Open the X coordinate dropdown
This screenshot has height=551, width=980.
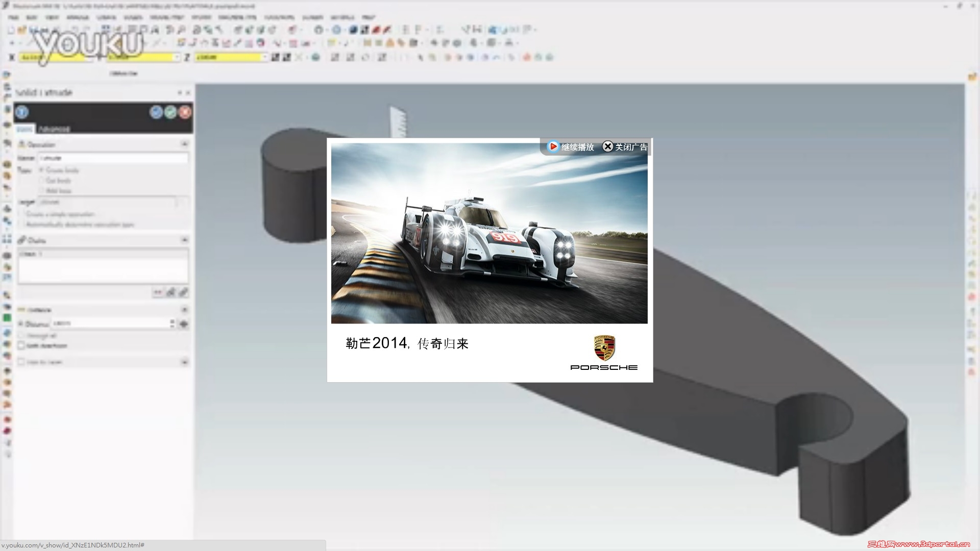tap(90, 57)
